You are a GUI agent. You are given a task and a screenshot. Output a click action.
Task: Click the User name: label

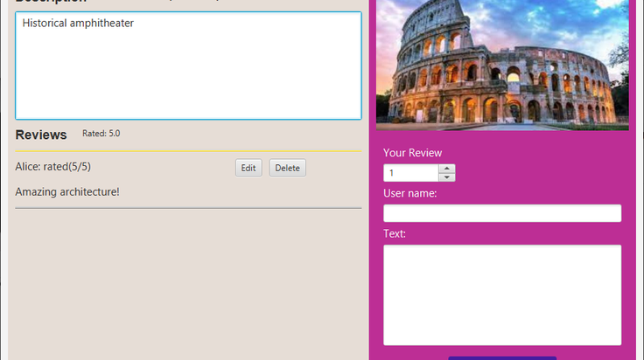tap(409, 193)
